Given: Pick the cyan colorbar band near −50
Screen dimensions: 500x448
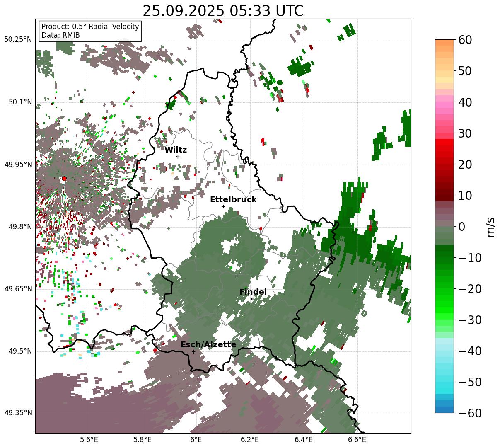Looking at the screenshot, I should tap(444, 385).
